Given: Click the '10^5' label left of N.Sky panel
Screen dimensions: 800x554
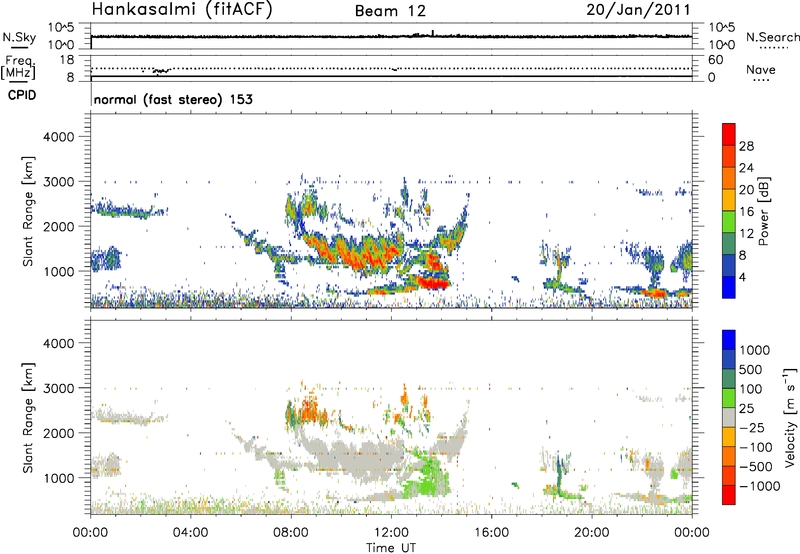Looking at the screenshot, I should coord(61,28).
